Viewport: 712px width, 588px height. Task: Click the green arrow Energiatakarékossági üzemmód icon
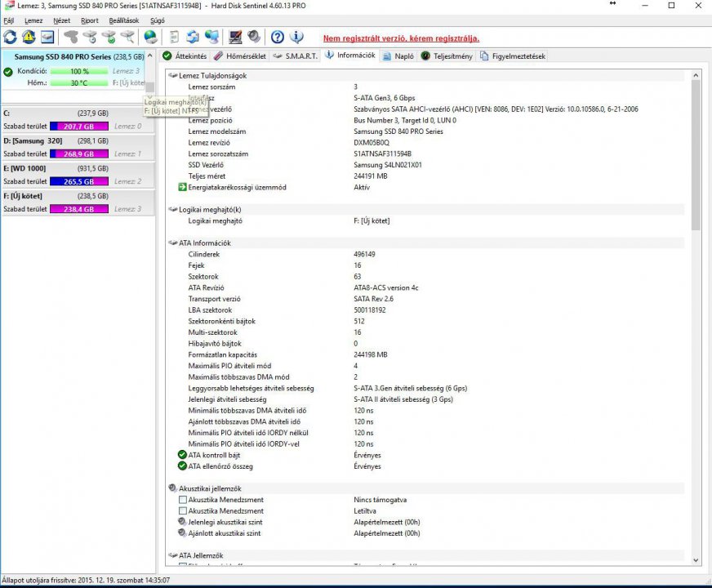(182, 187)
